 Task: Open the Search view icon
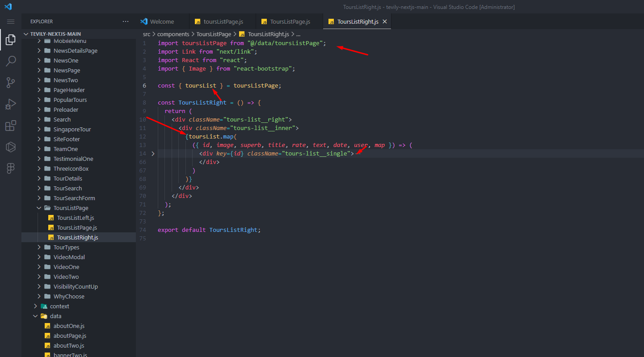click(11, 61)
